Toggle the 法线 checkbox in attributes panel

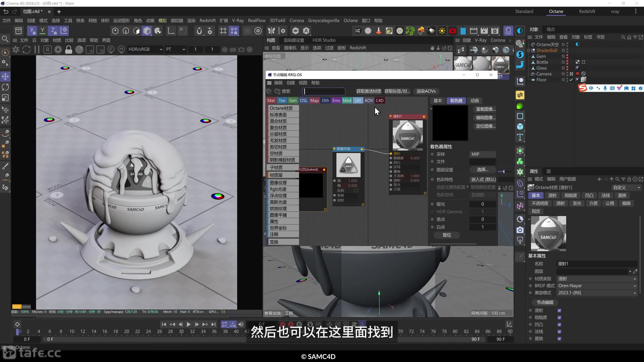point(559,332)
